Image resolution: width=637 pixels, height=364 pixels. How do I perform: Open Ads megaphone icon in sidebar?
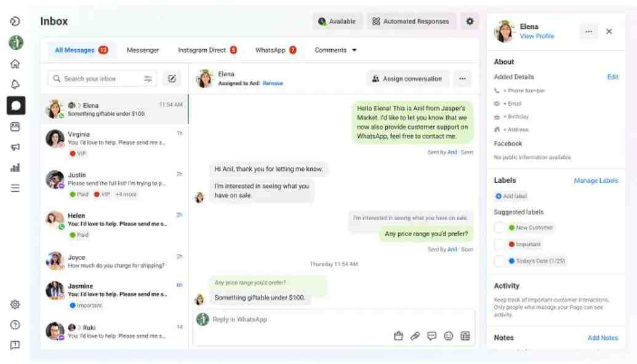15,147
